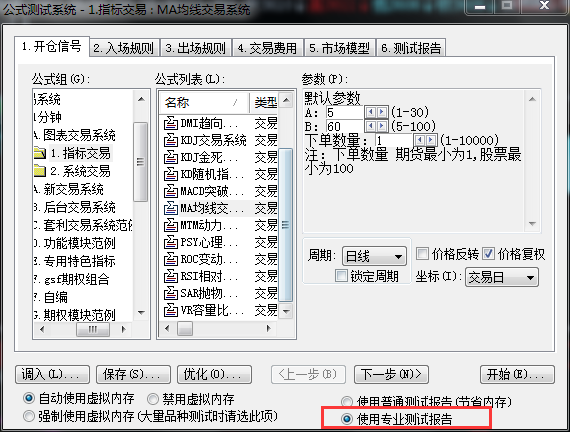Select 使用专业测试报告 radio option
This screenshot has height=432, width=570.
[347, 419]
